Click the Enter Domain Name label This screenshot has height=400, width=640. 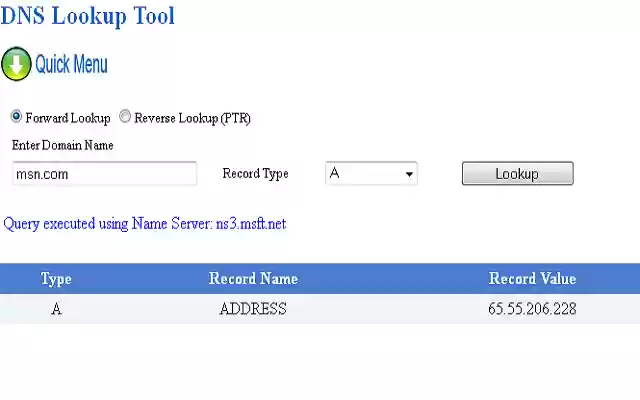pyautogui.click(x=62, y=145)
